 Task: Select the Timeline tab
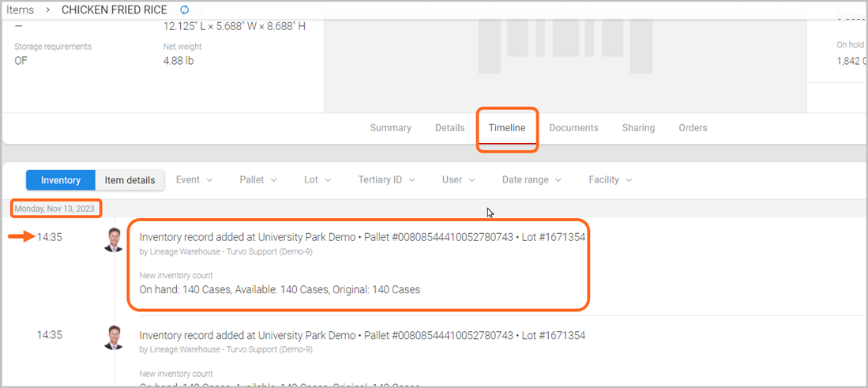(x=506, y=128)
